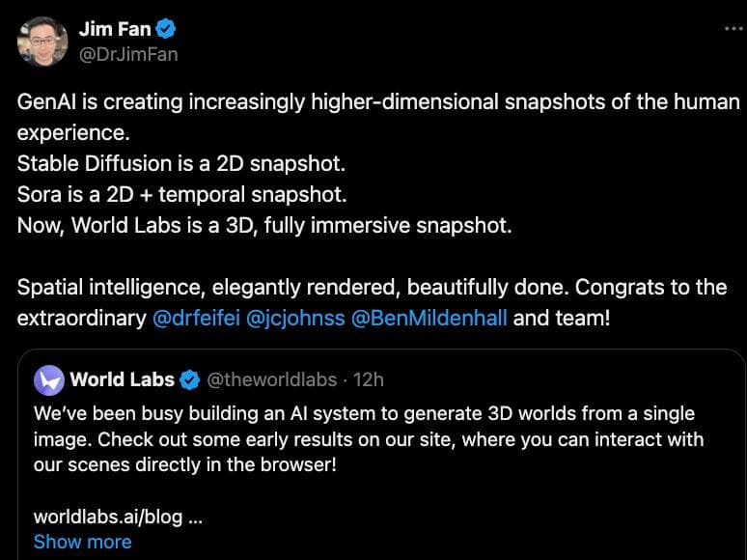
Task: Click the World Labs verified badge
Action: tap(191, 379)
